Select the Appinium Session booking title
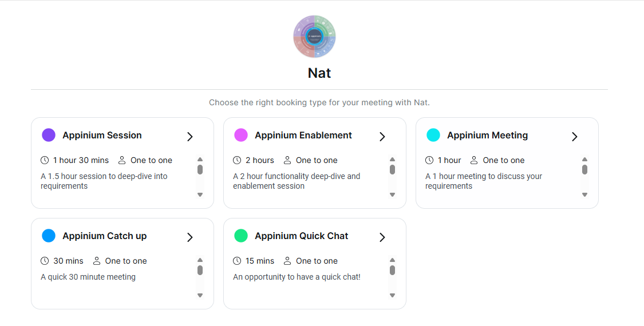Image resolution: width=644 pixels, height=326 pixels. [102, 136]
